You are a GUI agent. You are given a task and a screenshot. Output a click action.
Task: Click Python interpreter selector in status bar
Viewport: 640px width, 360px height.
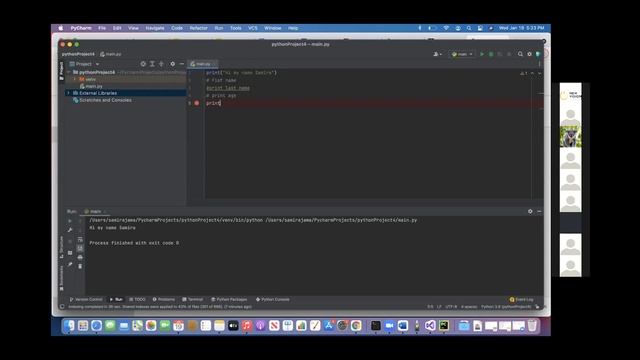click(x=506, y=307)
